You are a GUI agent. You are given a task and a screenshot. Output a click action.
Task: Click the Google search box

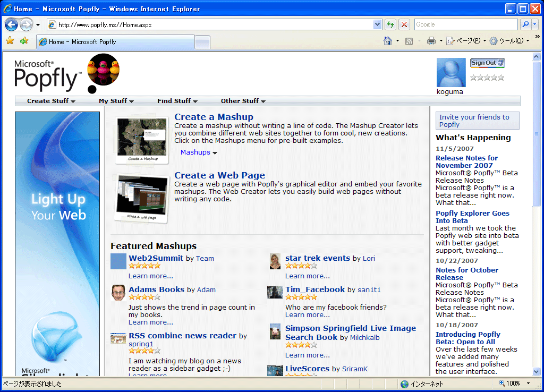click(x=465, y=24)
